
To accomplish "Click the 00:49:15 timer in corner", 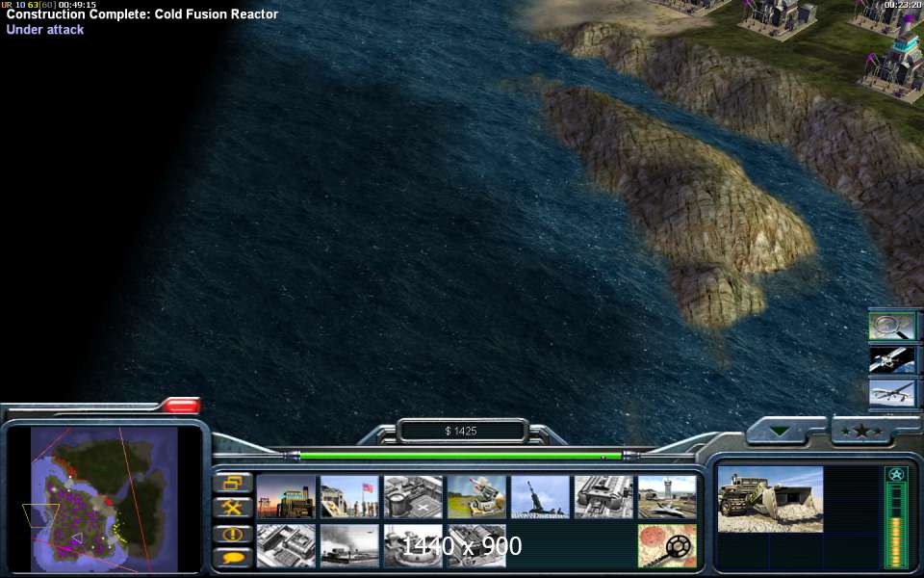I will (x=77, y=4).
